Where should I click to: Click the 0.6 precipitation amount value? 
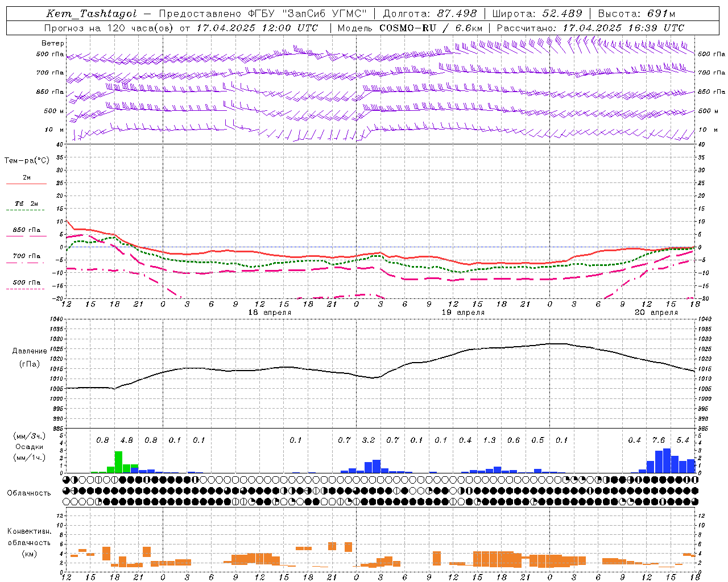[514, 440]
